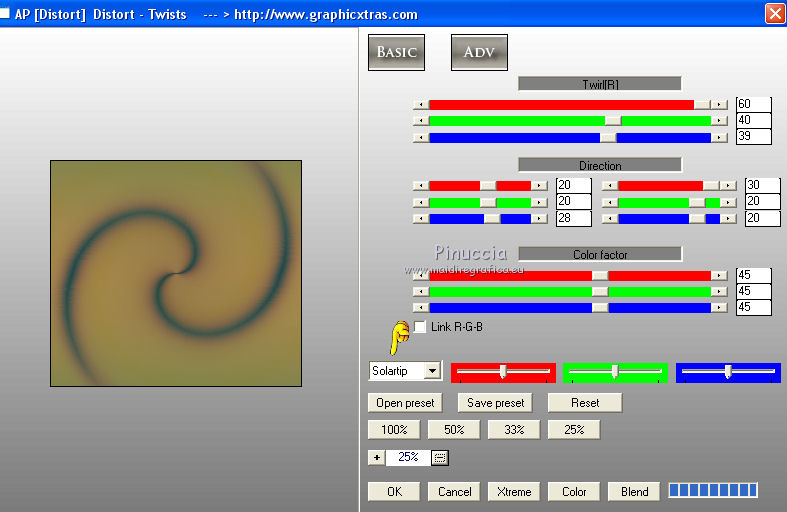
Task: Click right arrow of second red Direction slider
Action: [x=728, y=186]
